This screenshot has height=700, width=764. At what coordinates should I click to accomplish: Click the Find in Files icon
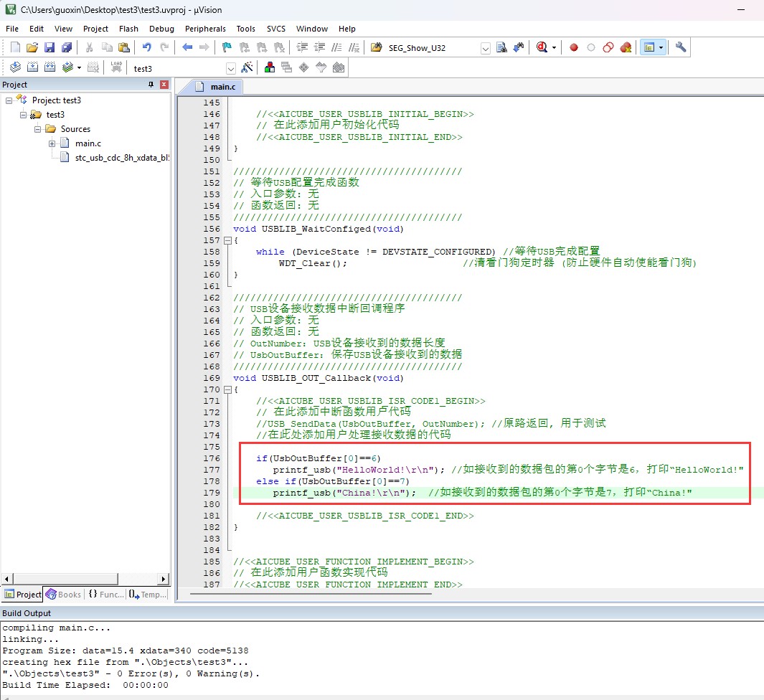coord(377,47)
